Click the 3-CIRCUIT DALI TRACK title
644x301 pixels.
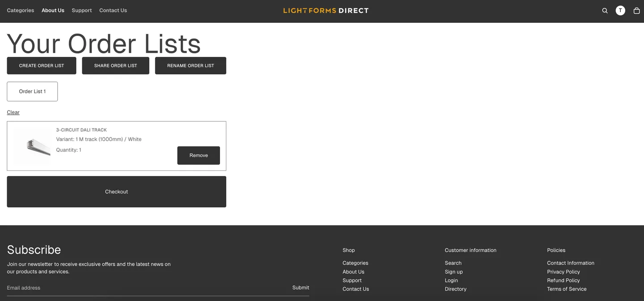click(81, 130)
